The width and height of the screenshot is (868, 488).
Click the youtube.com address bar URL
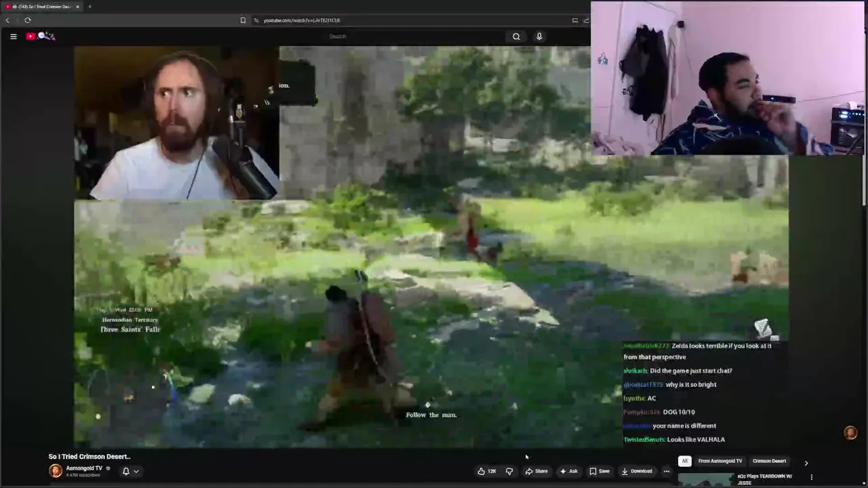coord(302,20)
